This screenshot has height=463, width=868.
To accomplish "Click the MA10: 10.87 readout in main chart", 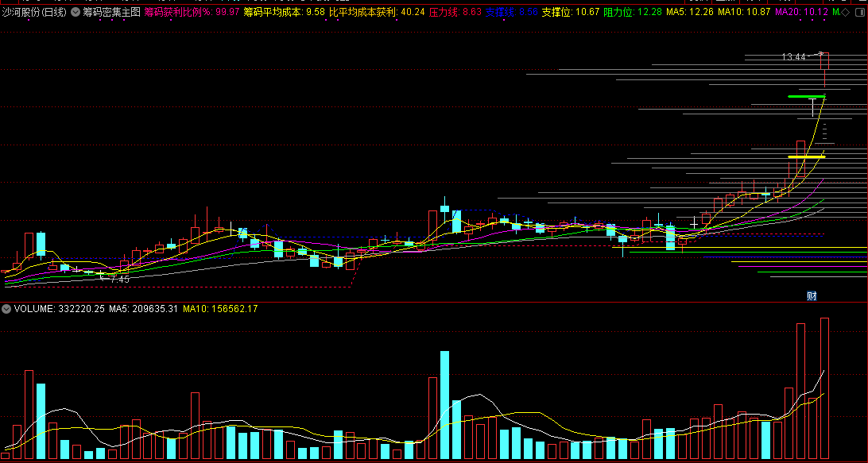I will click(743, 12).
